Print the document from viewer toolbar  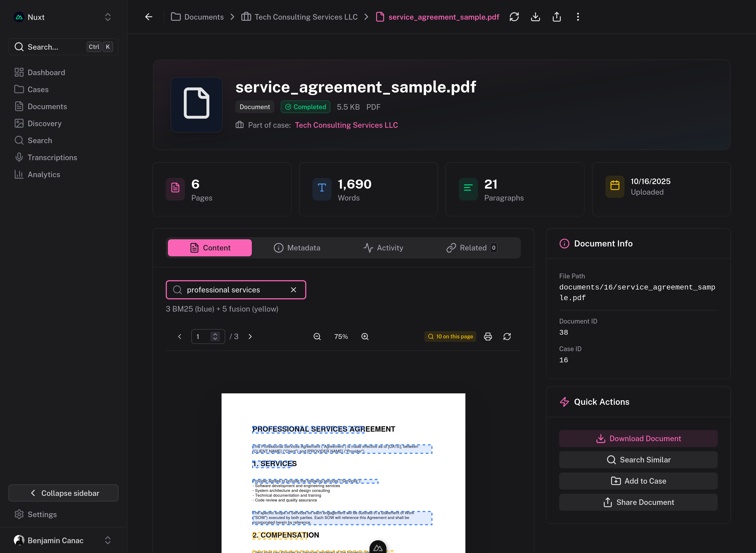(x=488, y=337)
